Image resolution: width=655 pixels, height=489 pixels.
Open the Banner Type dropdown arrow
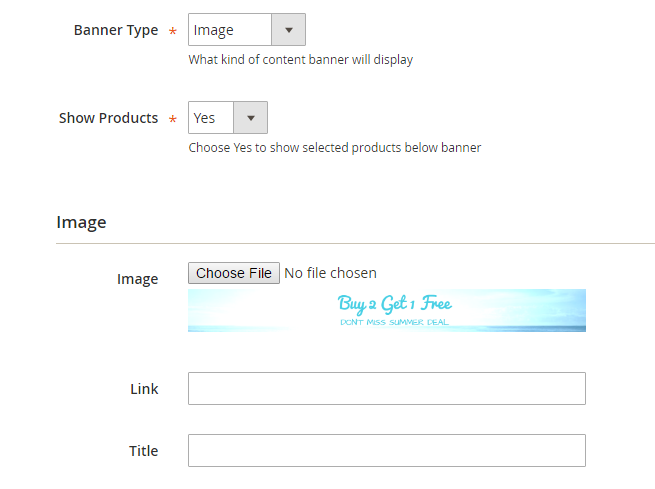click(x=289, y=30)
